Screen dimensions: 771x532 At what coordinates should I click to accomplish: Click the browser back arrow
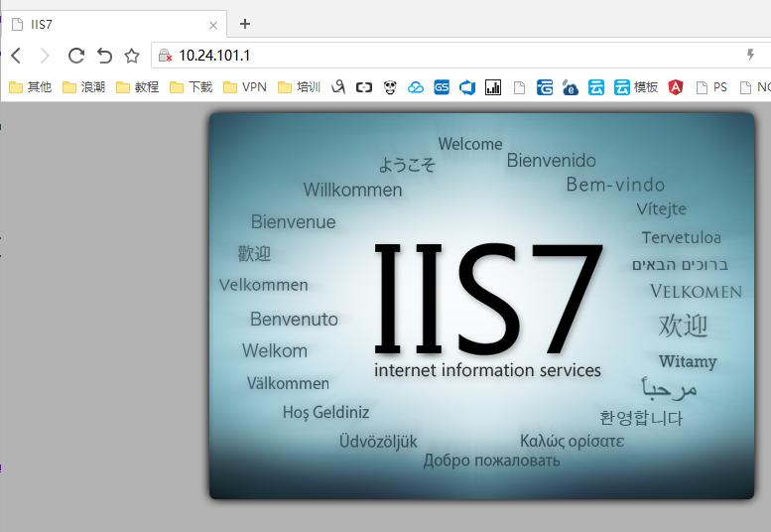click(16, 56)
